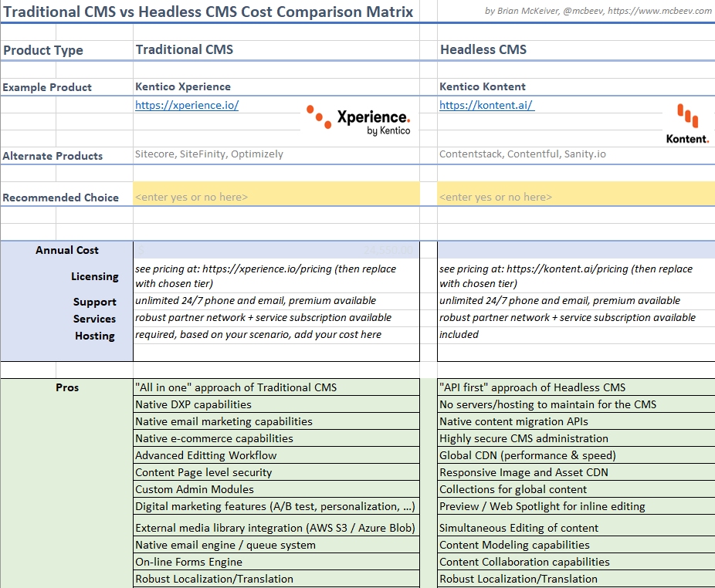The height and width of the screenshot is (588, 715).
Task: Select 'Advanced Editting Workflow' cell
Action: click(276, 455)
